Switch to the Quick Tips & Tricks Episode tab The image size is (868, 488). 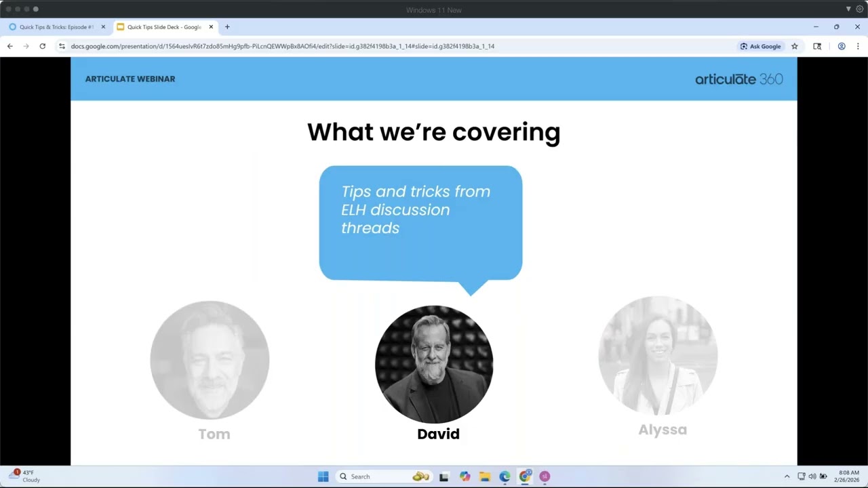[x=57, y=27]
